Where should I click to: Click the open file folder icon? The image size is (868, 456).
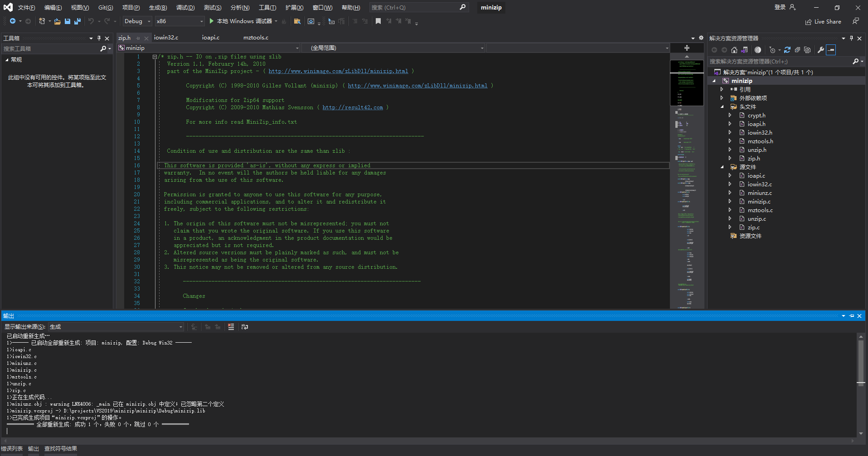[57, 21]
